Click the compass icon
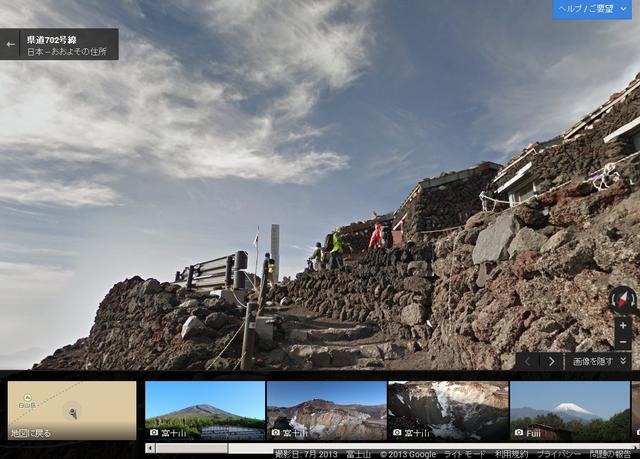The width and height of the screenshot is (640, 459). 623,299
